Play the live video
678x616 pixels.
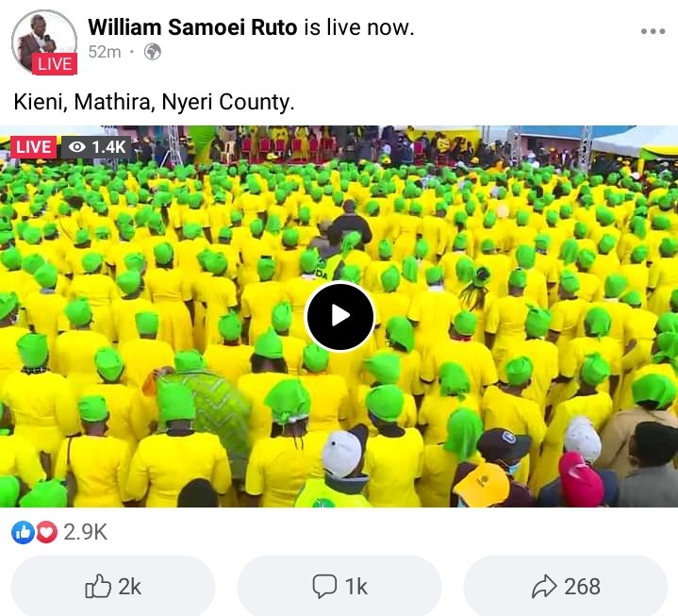coord(339,316)
